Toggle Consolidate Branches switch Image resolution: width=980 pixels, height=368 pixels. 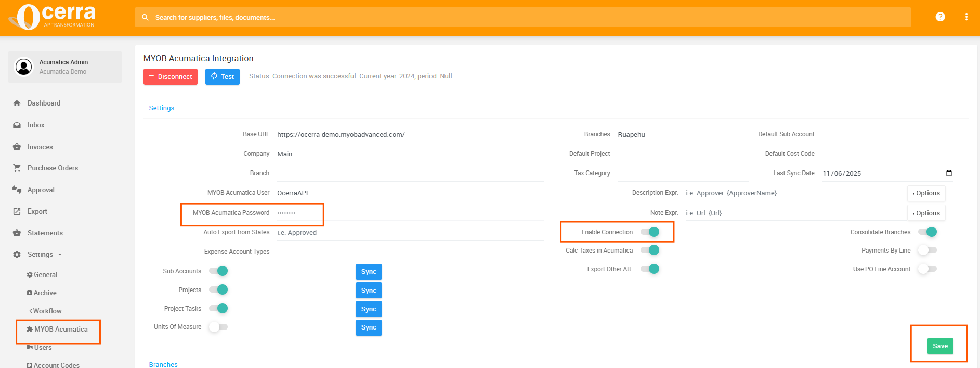tap(927, 232)
